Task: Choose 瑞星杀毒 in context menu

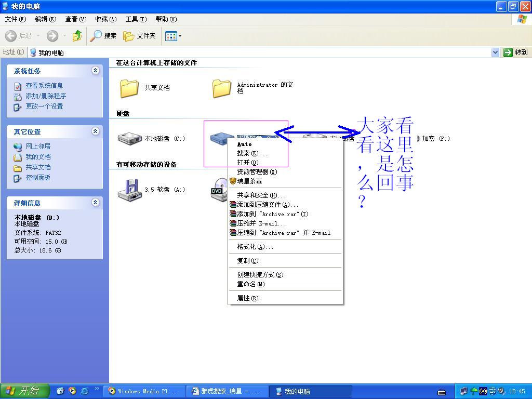Action: pyautogui.click(x=285, y=181)
